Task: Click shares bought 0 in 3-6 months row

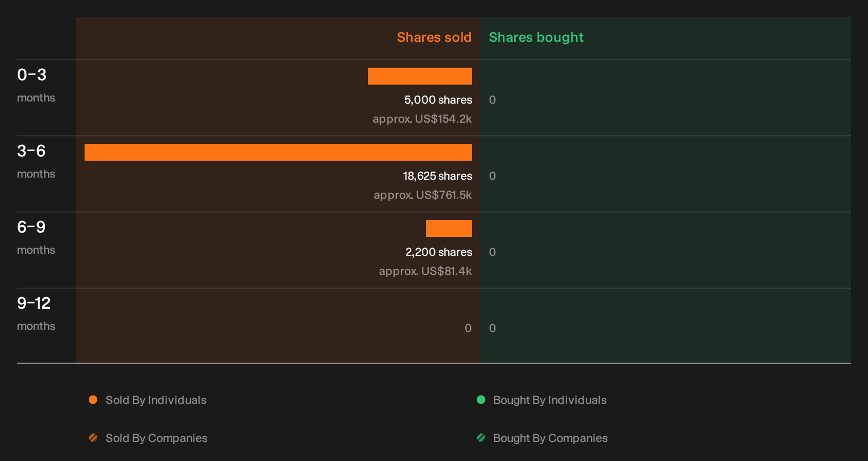Action: click(493, 176)
